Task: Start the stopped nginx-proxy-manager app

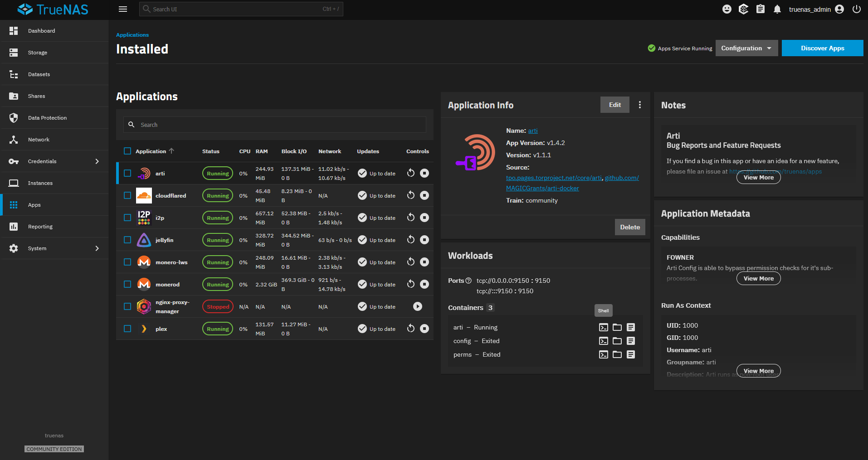Action: tap(417, 306)
